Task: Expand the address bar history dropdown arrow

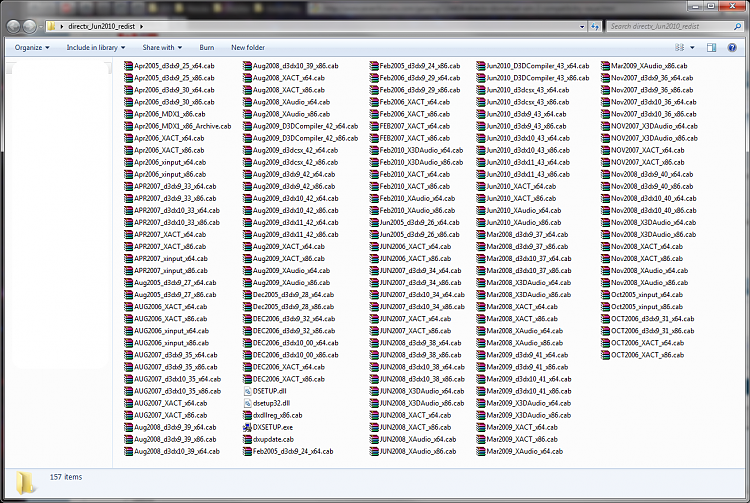Action: point(582,27)
